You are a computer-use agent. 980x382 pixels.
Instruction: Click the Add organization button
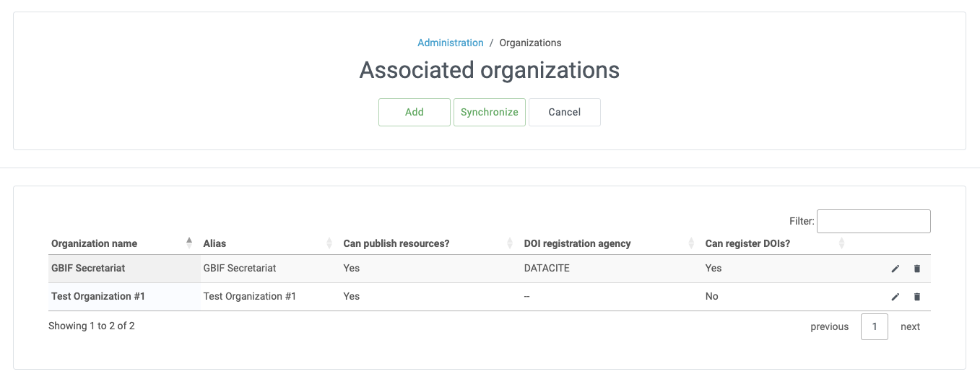click(414, 112)
